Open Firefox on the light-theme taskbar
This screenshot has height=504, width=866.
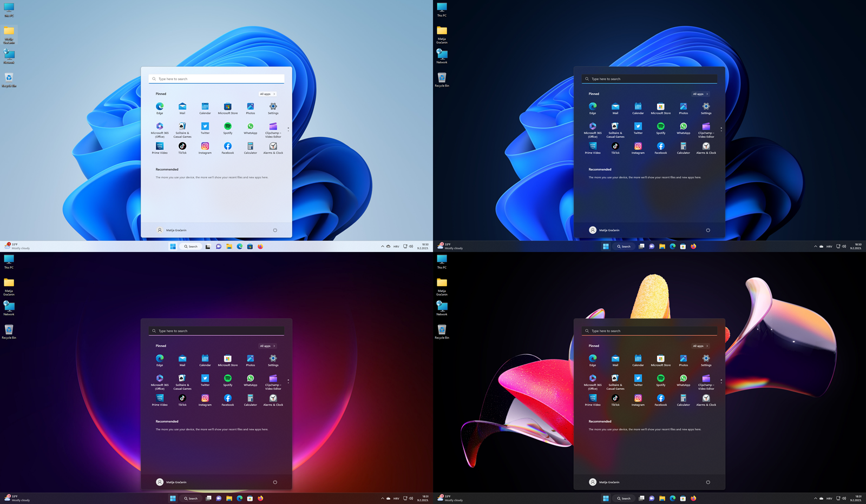coord(260,246)
